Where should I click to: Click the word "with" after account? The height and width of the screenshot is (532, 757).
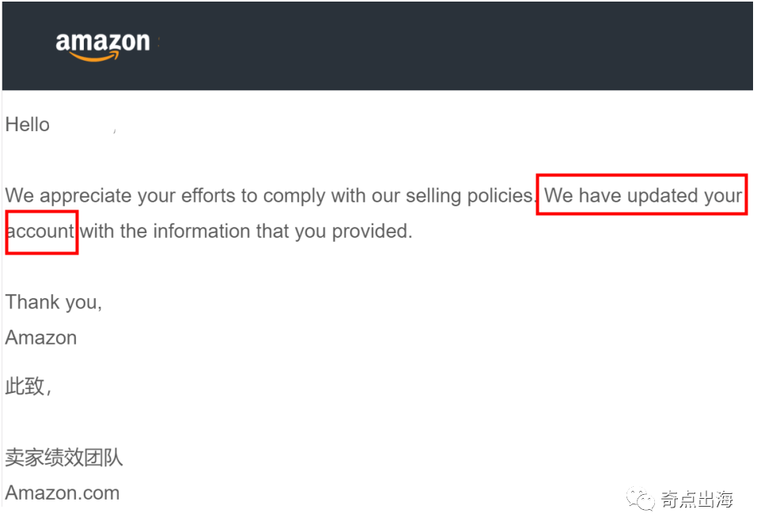(97, 231)
